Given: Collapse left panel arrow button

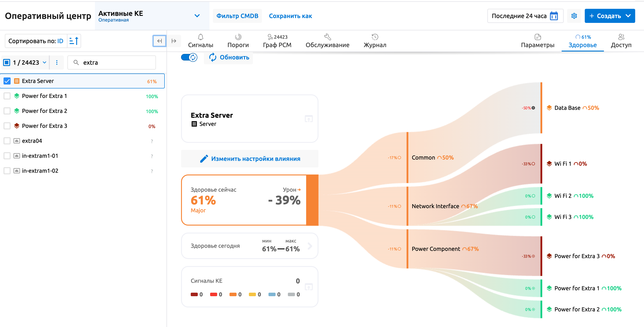Looking at the screenshot, I should [x=159, y=41].
